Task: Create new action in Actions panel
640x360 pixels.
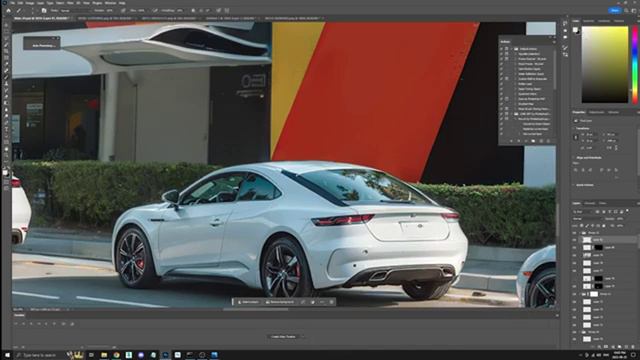Action: point(541,141)
